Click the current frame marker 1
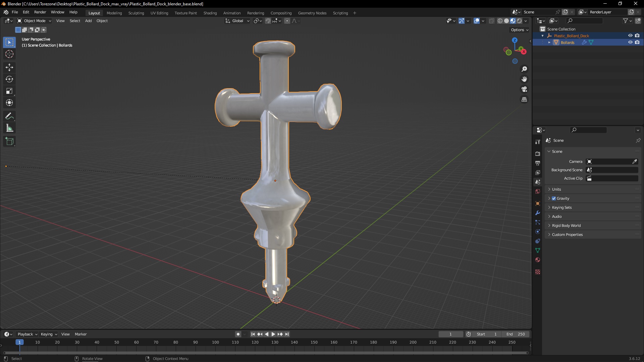The width and height of the screenshot is (644, 362). pos(19,342)
